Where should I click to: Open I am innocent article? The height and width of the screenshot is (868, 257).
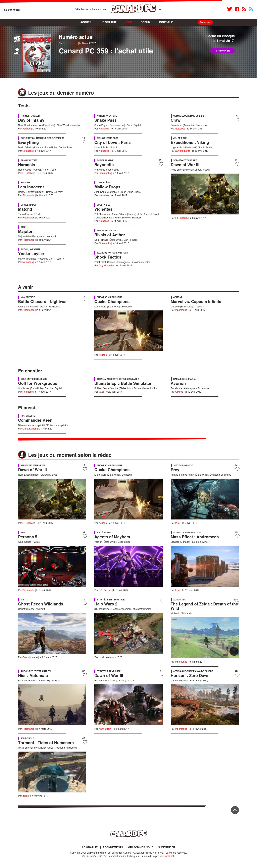coord(31,187)
